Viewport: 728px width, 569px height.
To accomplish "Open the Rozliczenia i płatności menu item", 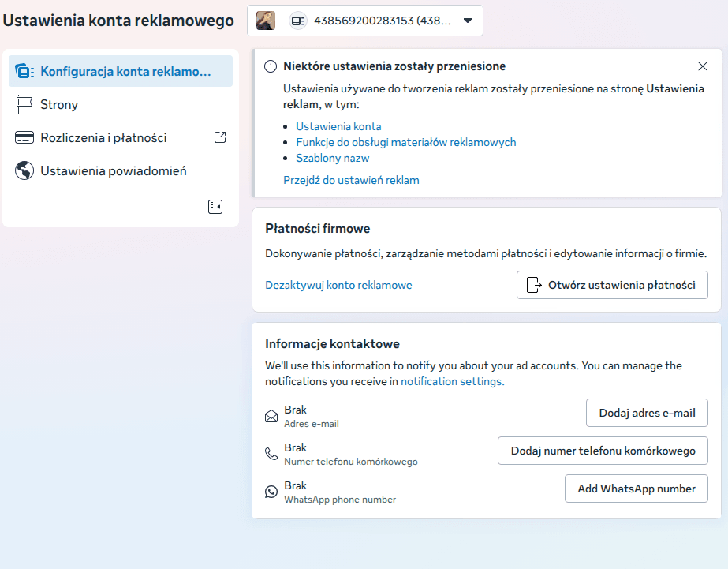I will [x=103, y=137].
